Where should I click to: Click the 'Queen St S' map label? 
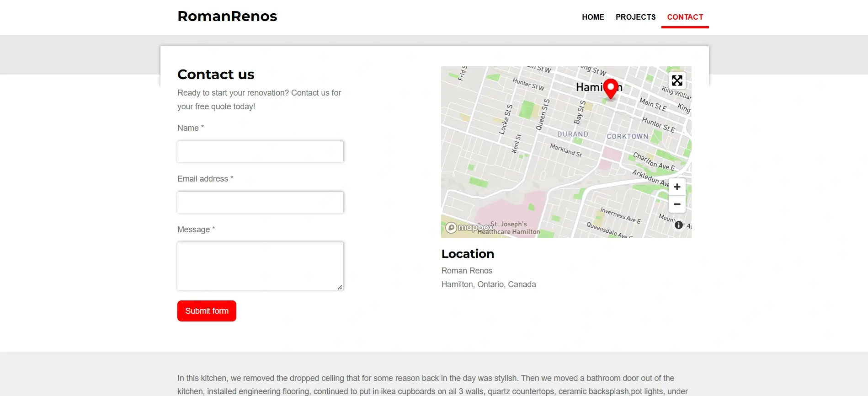[543, 114]
